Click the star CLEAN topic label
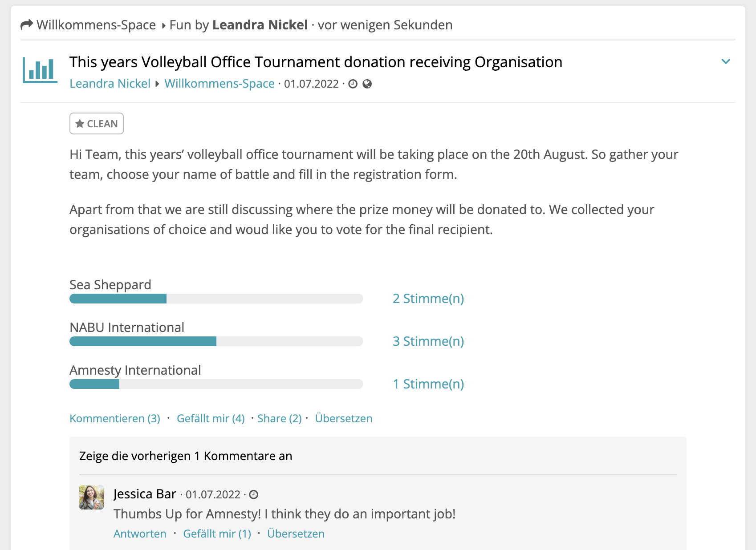 coord(97,124)
